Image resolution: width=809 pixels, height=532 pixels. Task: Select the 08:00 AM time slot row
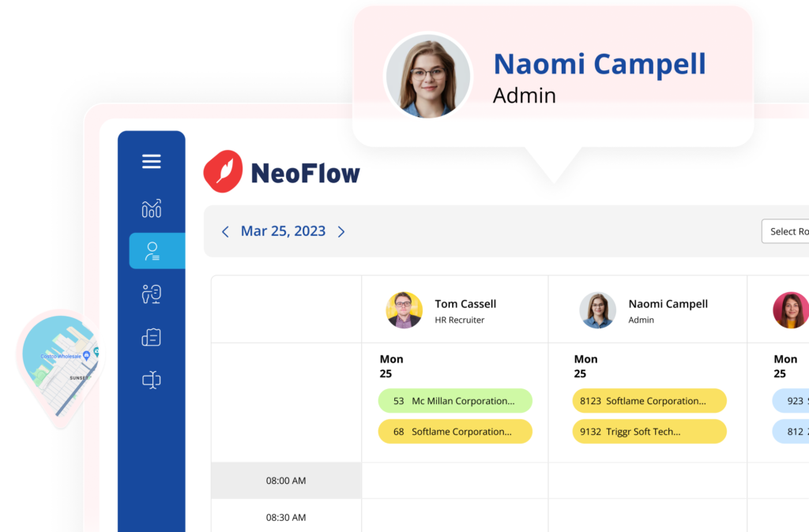pos(286,481)
